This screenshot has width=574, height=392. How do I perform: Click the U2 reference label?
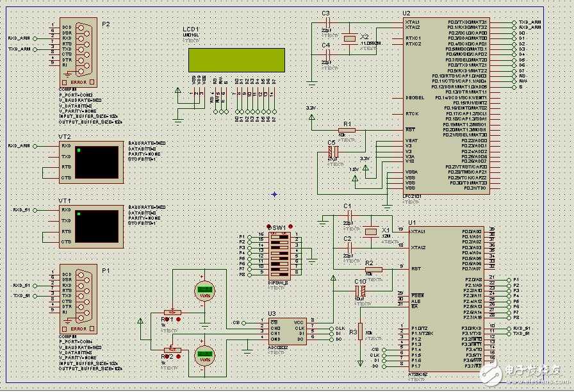pos(407,13)
